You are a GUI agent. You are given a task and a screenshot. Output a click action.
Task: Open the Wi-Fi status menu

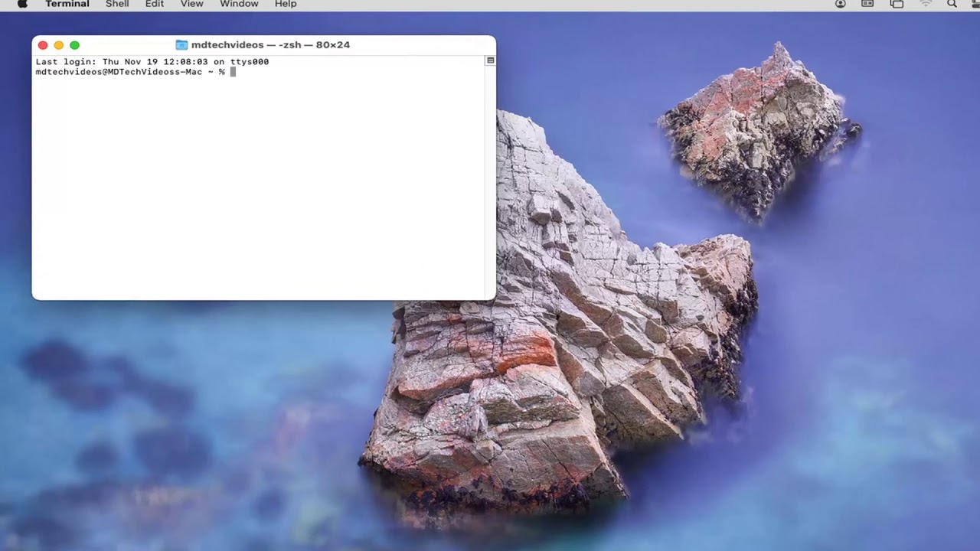click(x=926, y=4)
